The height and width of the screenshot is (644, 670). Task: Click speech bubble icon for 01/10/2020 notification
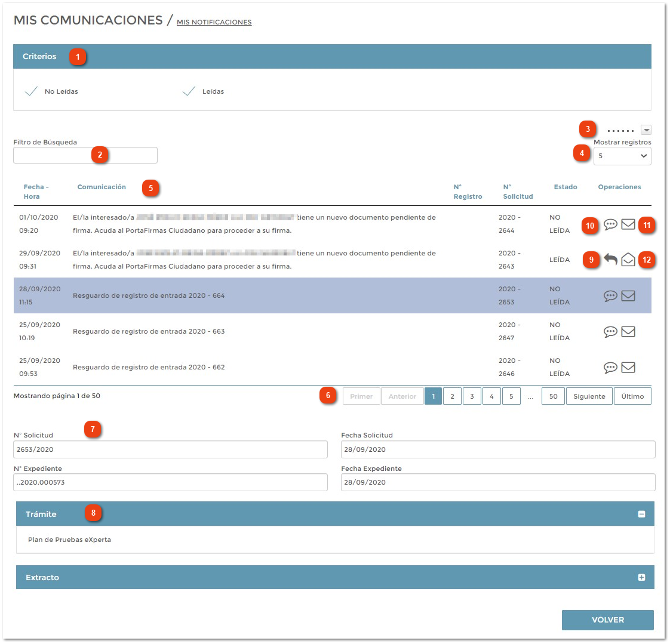pos(610,224)
